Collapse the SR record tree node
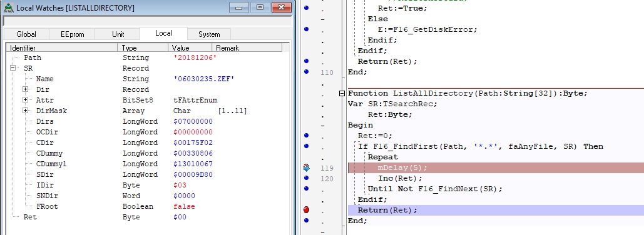Image resolution: width=644 pixels, height=235 pixels. (13, 69)
